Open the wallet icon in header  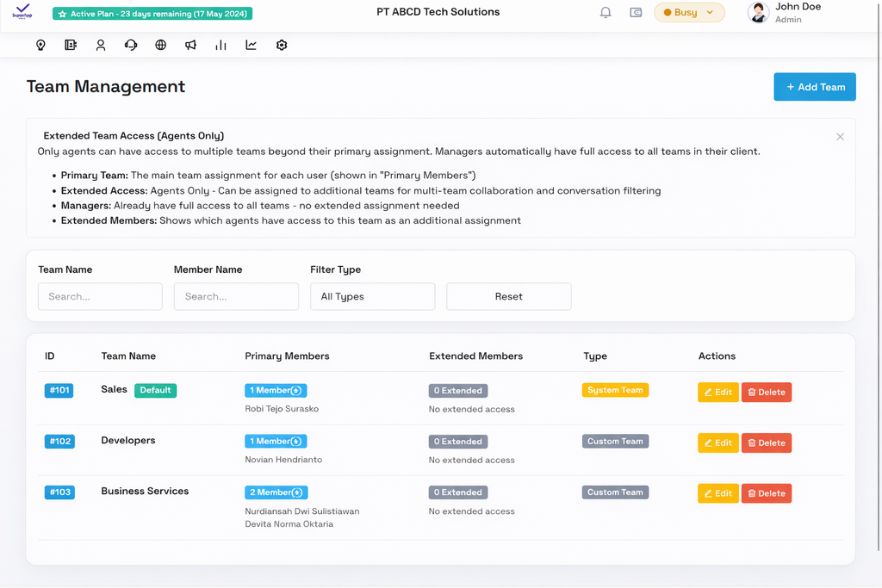coord(636,13)
